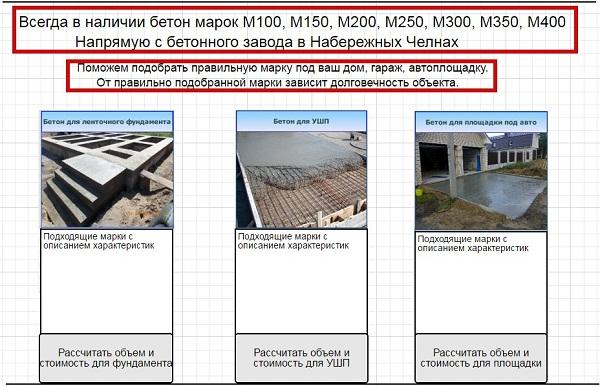Click the description box under the parking pad photo
The height and width of the screenshot is (386, 600).
coord(481,282)
